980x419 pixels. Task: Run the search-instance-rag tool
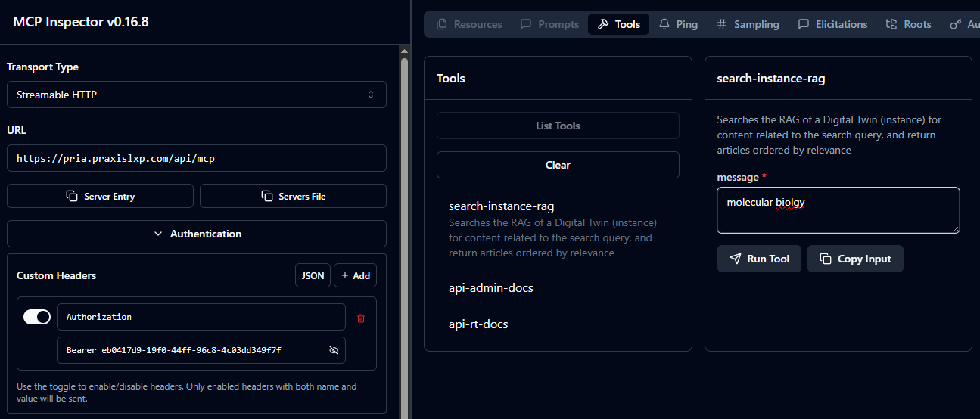tap(759, 259)
